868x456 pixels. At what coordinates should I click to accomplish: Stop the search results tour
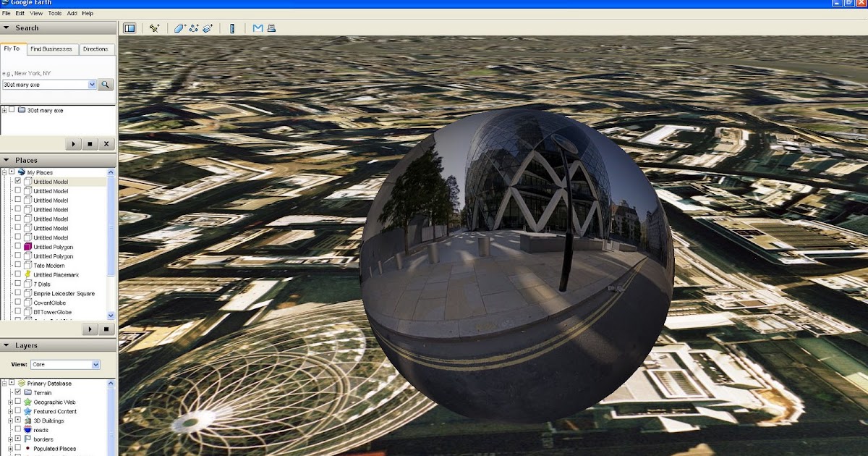point(90,144)
